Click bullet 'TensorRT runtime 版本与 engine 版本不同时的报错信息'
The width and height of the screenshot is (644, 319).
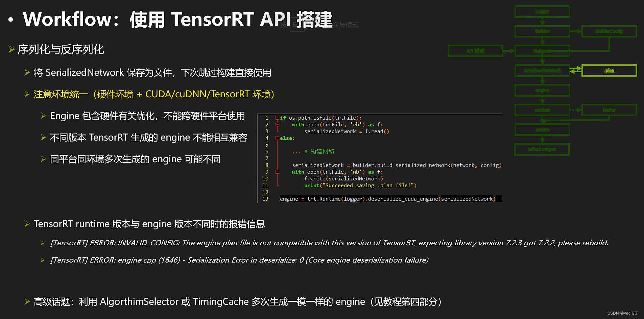(149, 224)
